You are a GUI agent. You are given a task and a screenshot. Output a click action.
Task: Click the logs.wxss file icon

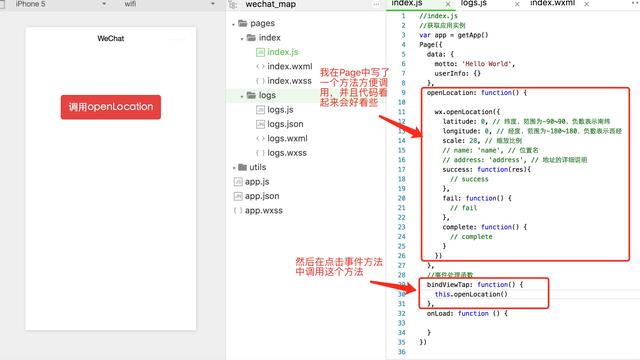click(260, 153)
